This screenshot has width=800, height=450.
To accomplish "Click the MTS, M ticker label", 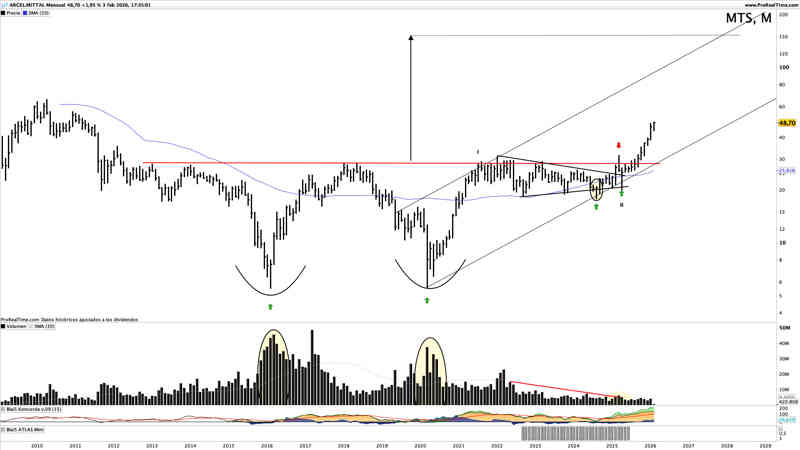I will point(748,19).
